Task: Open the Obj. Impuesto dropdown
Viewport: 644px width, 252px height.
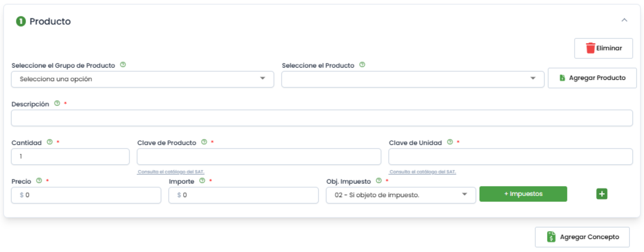Action: click(401, 195)
